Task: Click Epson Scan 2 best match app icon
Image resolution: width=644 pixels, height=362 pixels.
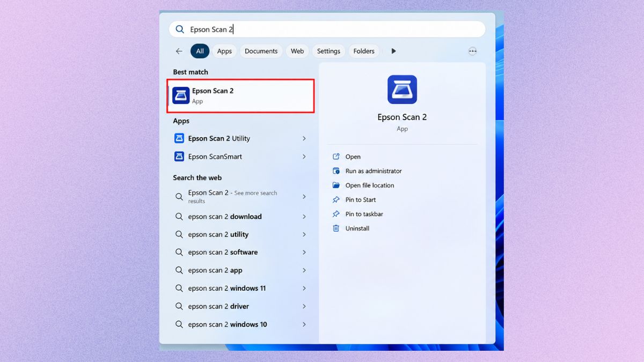Action: tap(181, 95)
